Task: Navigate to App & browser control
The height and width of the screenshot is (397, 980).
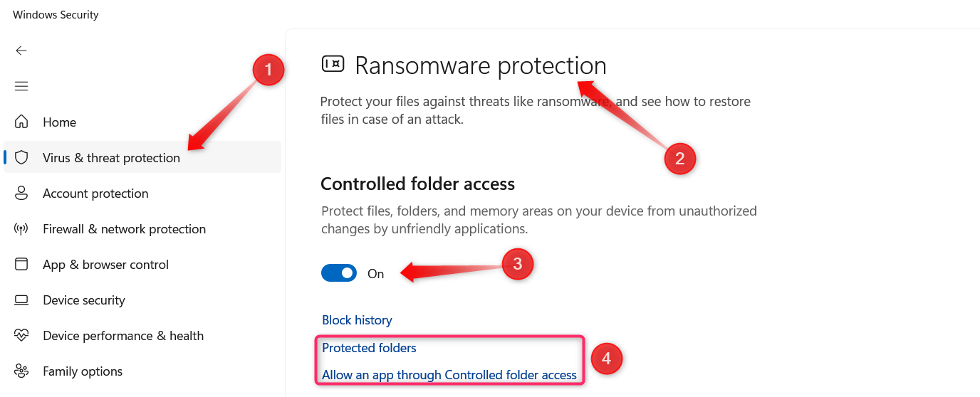Action: 105,265
